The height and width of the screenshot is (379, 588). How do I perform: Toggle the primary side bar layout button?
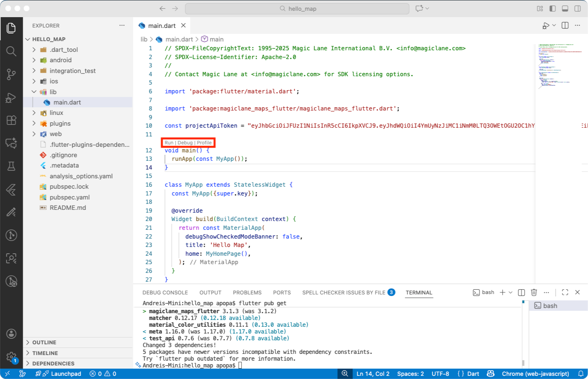pyautogui.click(x=552, y=8)
